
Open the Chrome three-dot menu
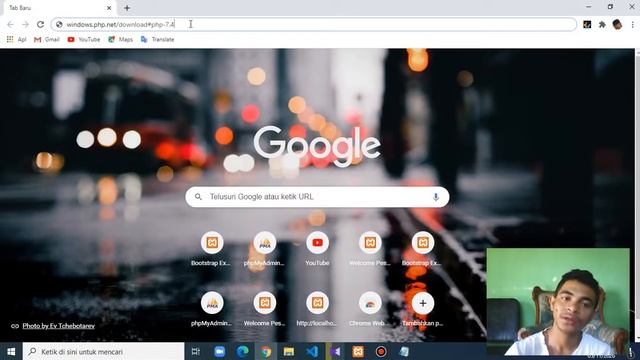point(633,24)
